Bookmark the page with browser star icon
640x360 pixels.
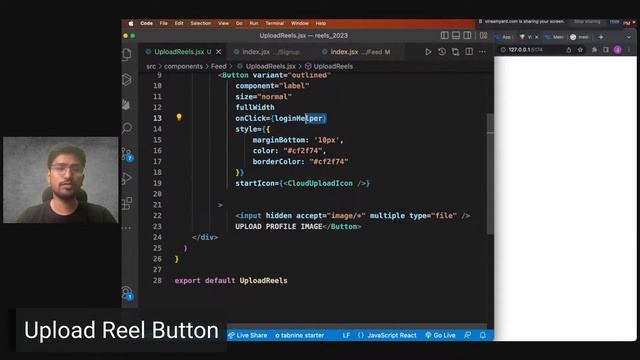point(580,50)
